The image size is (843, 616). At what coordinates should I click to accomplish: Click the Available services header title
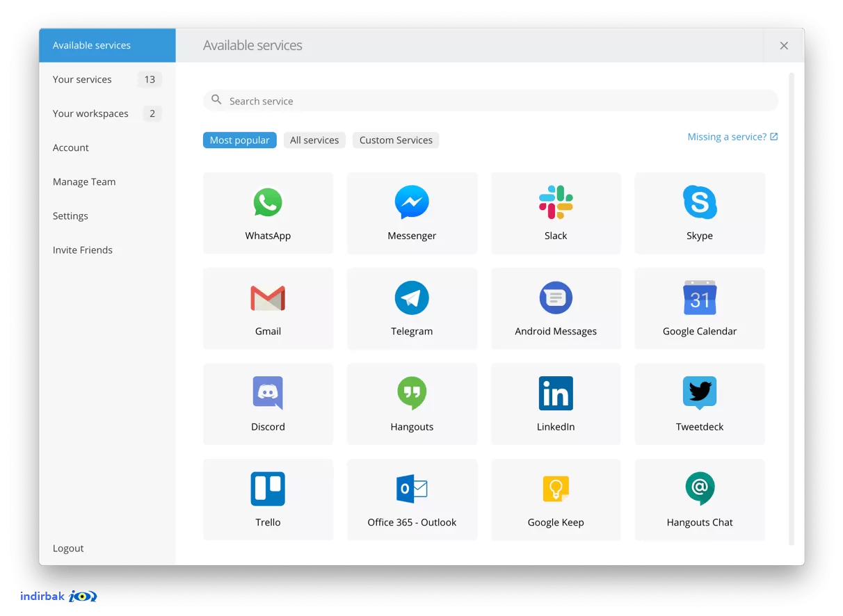(x=252, y=45)
